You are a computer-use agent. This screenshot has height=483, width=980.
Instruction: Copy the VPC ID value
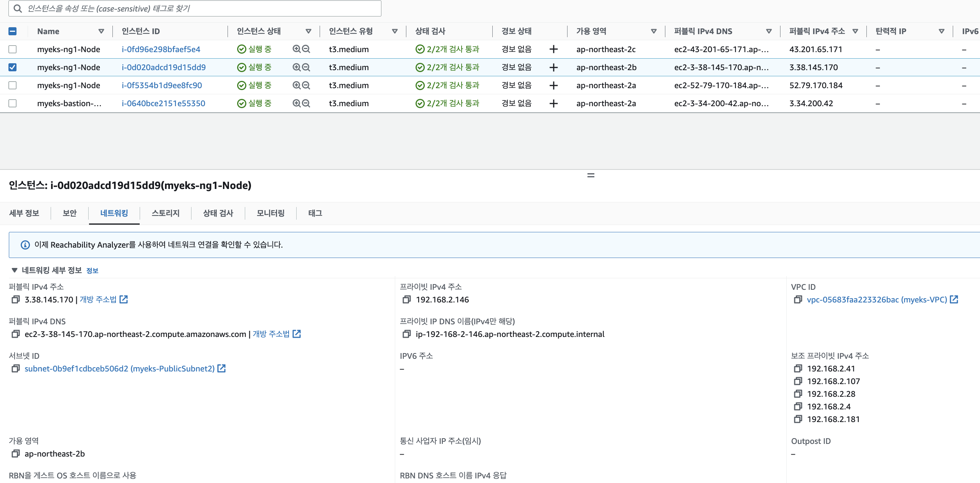coord(798,299)
